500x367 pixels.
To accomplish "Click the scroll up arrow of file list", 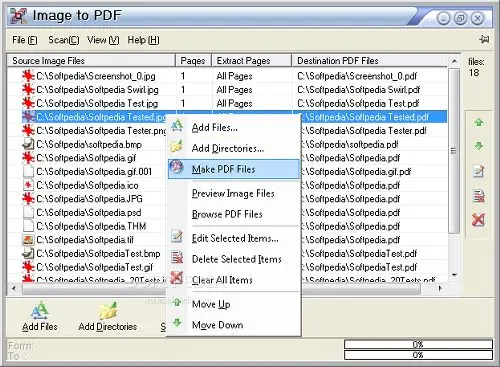I will click(454, 61).
